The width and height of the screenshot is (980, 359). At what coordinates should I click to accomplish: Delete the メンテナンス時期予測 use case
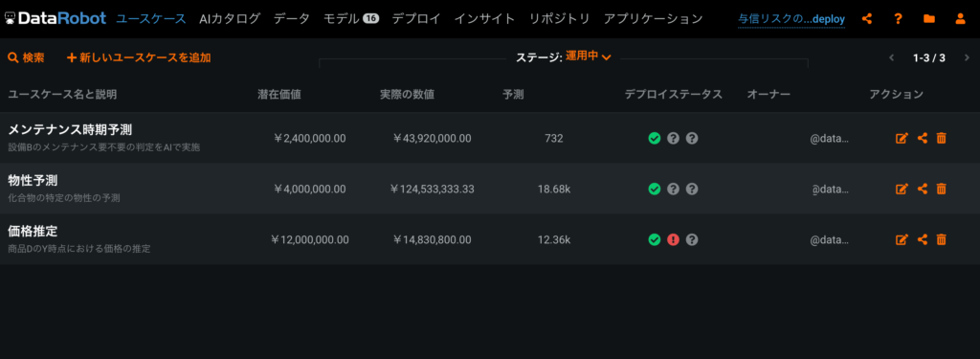[x=942, y=138]
